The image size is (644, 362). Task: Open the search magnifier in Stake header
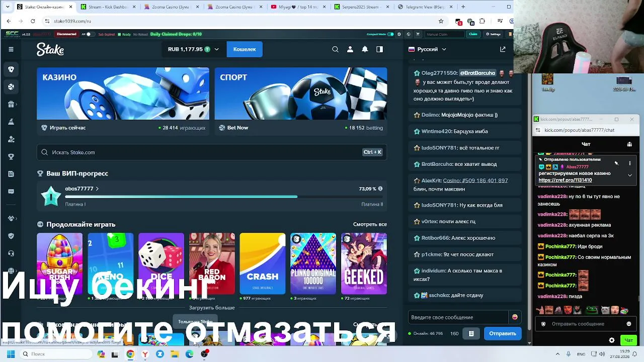(335, 49)
